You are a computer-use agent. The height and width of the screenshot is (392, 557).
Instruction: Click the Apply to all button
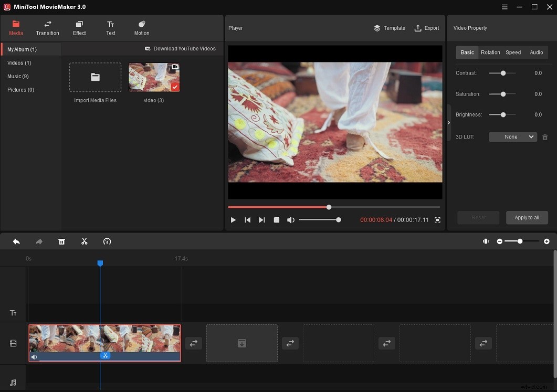(x=527, y=217)
